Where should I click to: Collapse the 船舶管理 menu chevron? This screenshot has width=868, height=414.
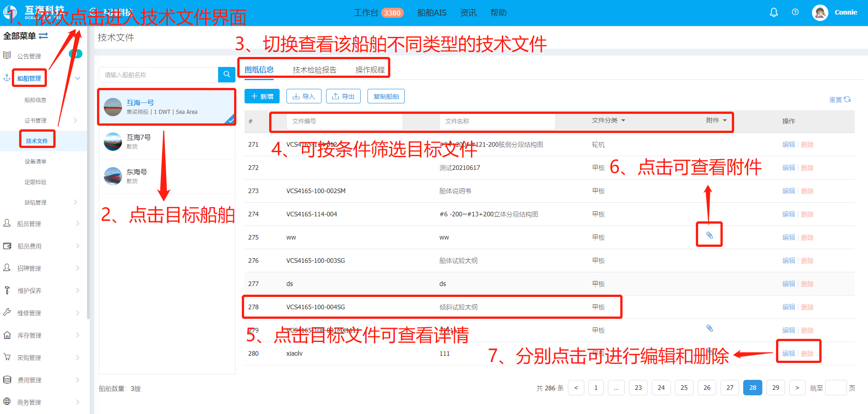pos(77,78)
